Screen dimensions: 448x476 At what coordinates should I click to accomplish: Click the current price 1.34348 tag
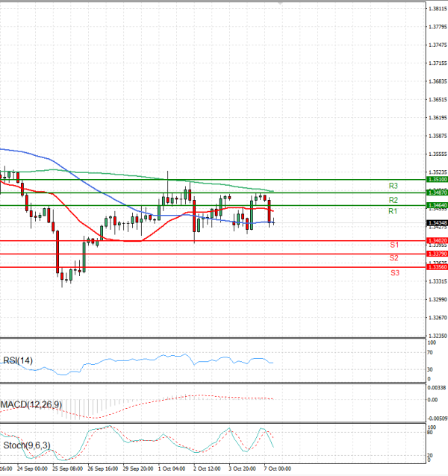coord(436,223)
